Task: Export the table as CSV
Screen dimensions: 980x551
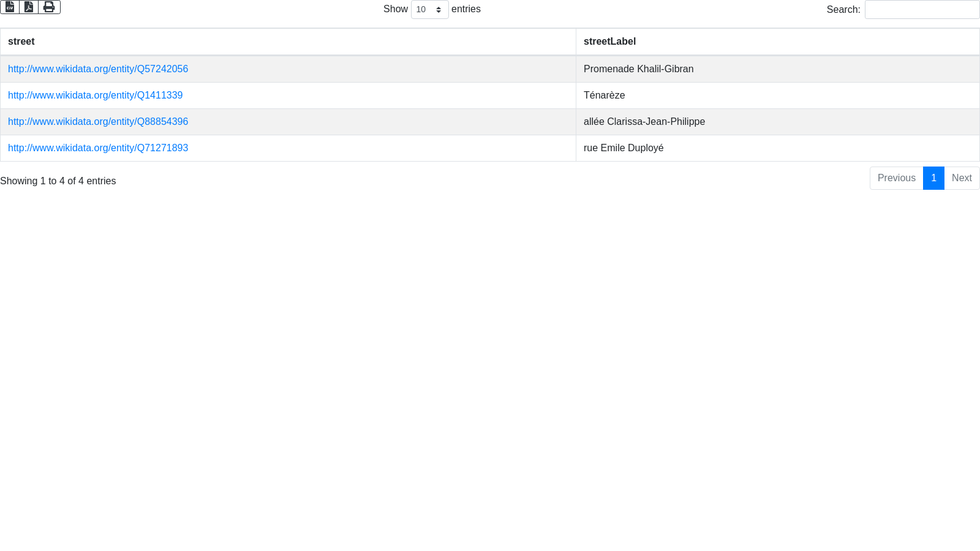Action: tap(10, 7)
